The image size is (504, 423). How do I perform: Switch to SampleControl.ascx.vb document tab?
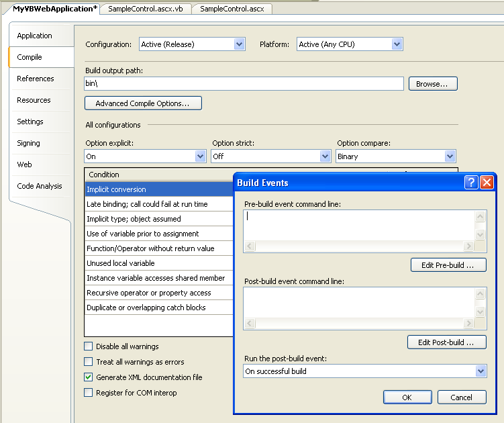147,9
